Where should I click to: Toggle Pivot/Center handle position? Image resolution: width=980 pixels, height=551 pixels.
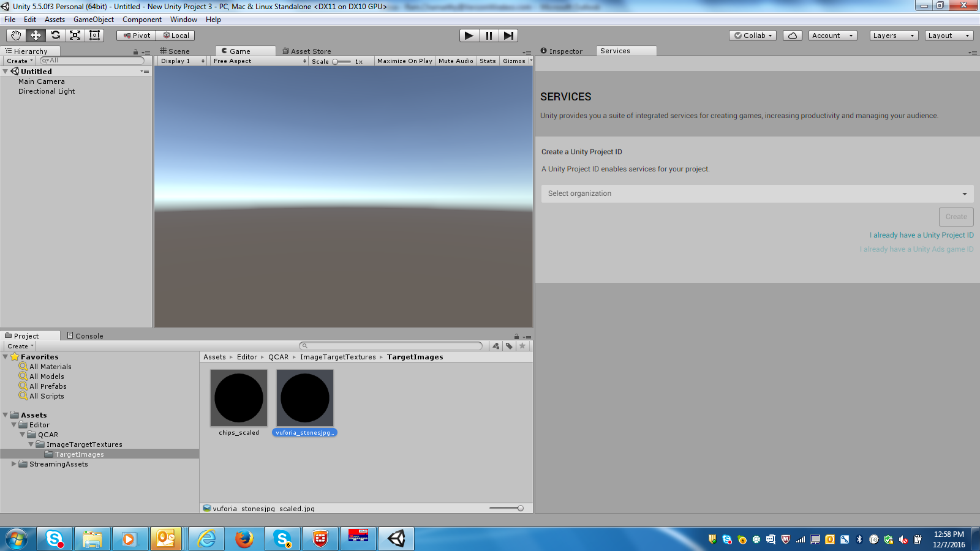click(x=137, y=36)
